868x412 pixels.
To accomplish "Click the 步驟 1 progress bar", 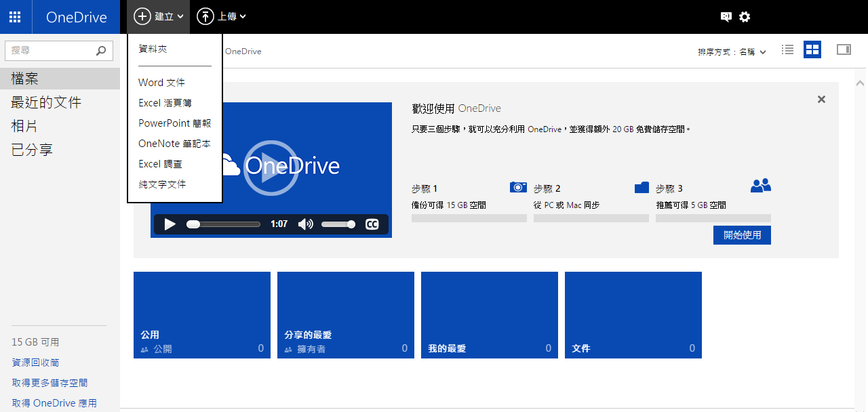I will (x=469, y=218).
